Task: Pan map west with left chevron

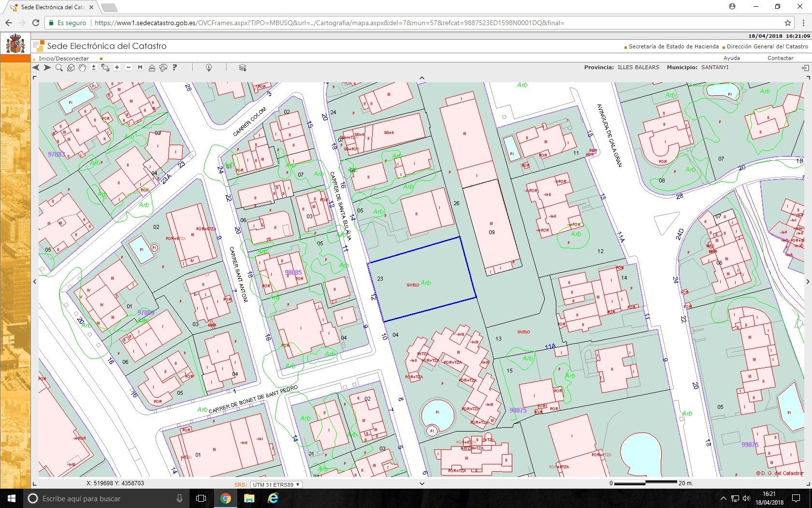Action: tap(35, 282)
